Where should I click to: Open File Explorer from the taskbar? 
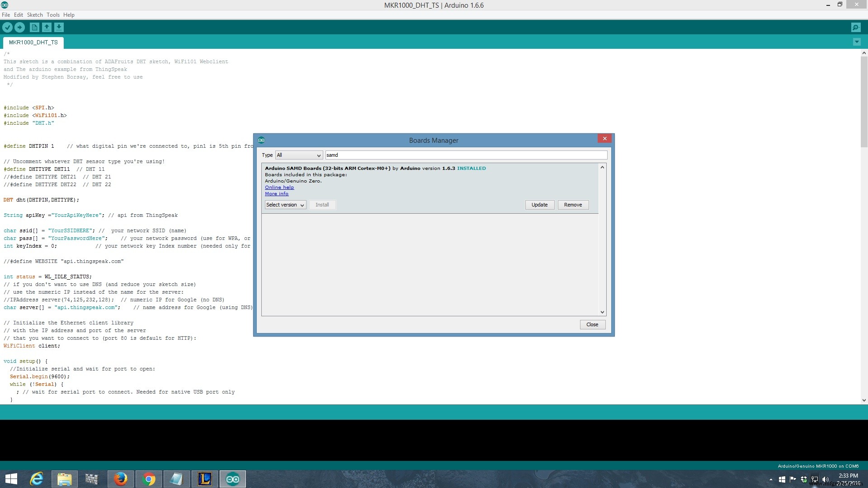click(64, 479)
